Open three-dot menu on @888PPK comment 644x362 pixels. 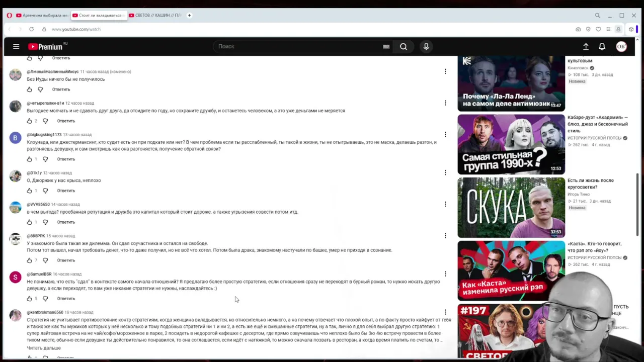445,236
